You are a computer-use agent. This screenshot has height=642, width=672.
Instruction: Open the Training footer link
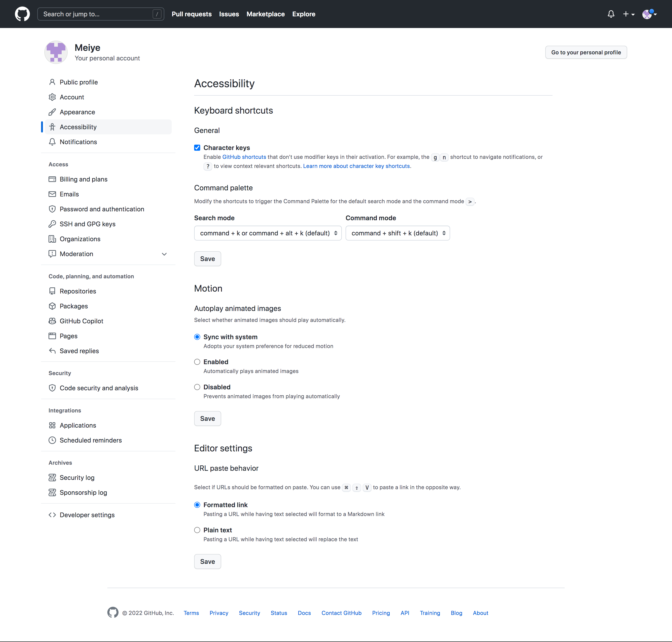[430, 613]
